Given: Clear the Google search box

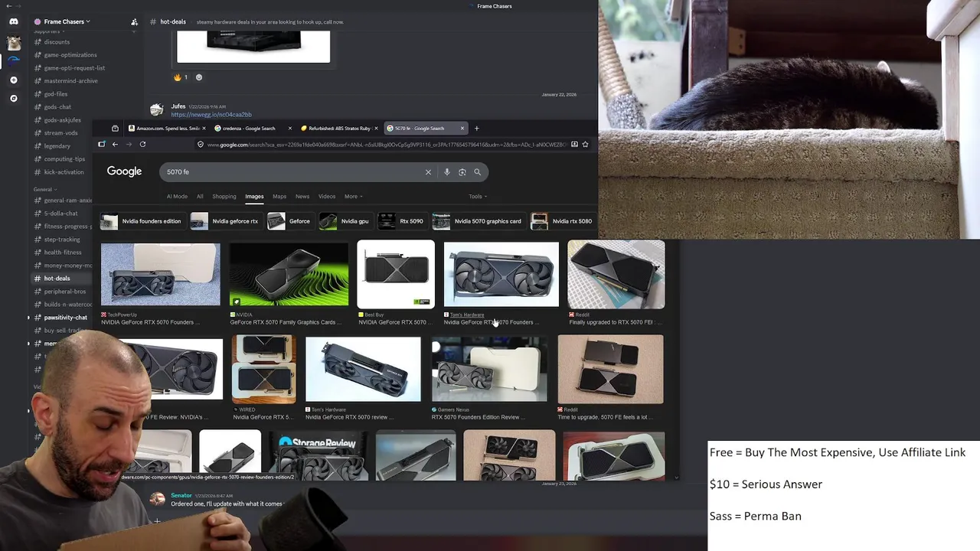Looking at the screenshot, I should point(428,172).
